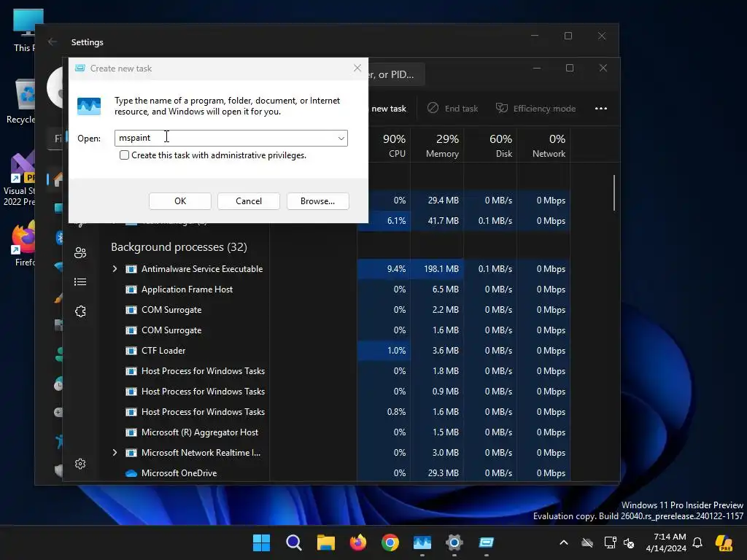
Task: Click the Background processes (32) header
Action: (x=179, y=247)
